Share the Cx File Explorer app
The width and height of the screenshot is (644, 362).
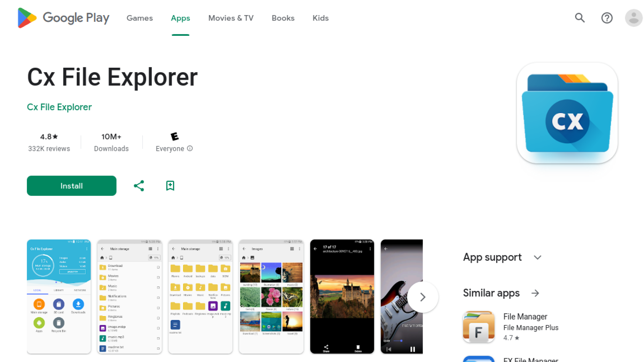click(139, 185)
